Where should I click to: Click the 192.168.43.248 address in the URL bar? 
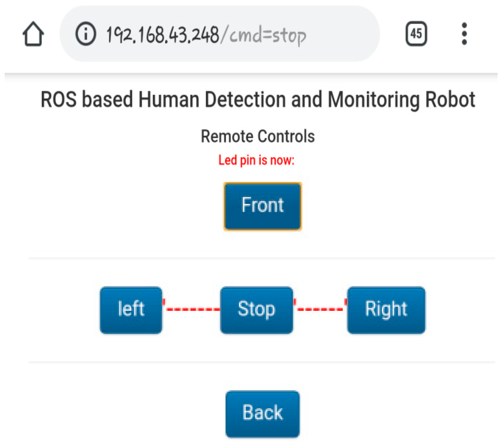(x=163, y=35)
